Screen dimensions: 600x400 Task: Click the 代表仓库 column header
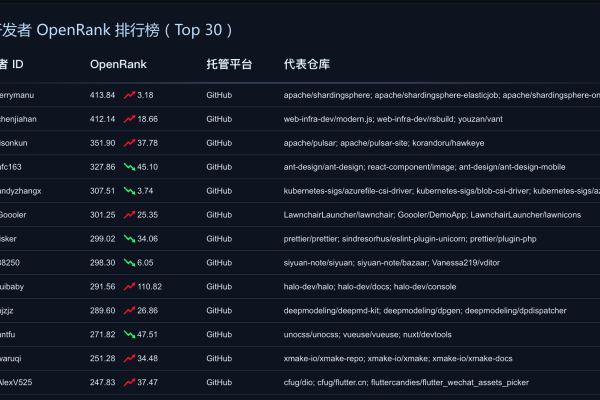[307, 64]
